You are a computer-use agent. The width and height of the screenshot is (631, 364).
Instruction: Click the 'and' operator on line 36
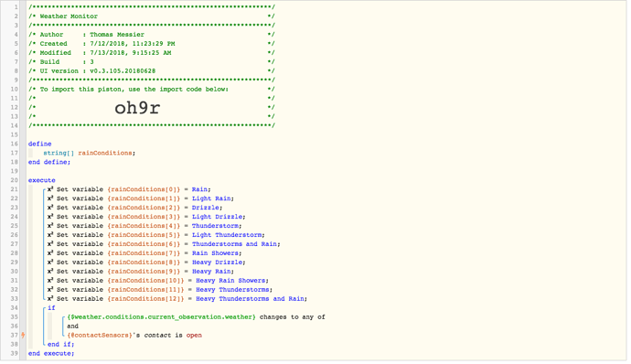73,327
